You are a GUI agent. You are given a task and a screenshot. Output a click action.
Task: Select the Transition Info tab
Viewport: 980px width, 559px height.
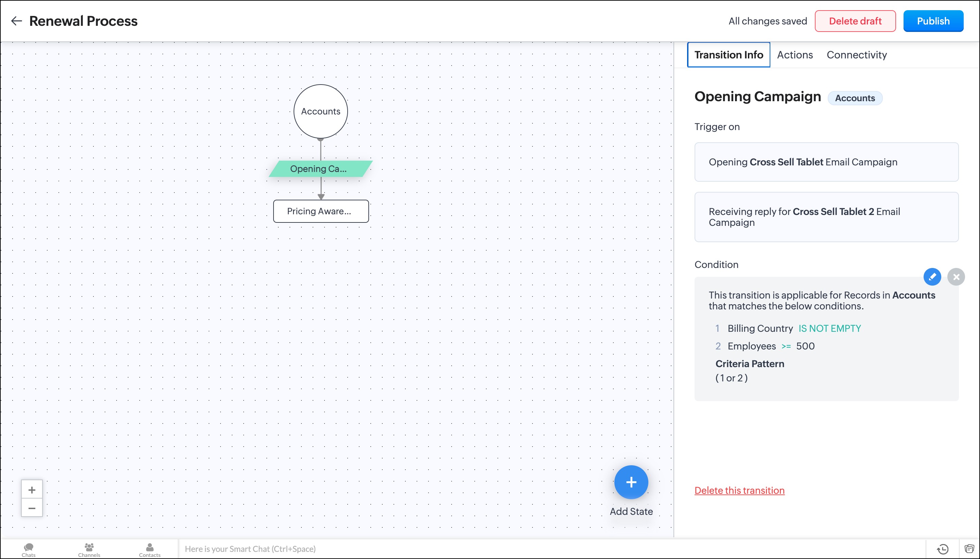click(x=728, y=55)
